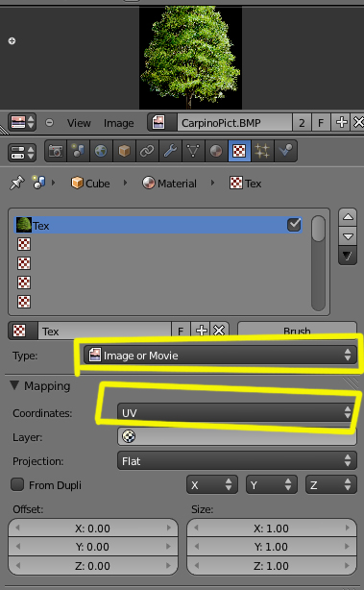Screen dimensions: 364x590
Task: Add a new texture datablock
Action: coord(201,332)
